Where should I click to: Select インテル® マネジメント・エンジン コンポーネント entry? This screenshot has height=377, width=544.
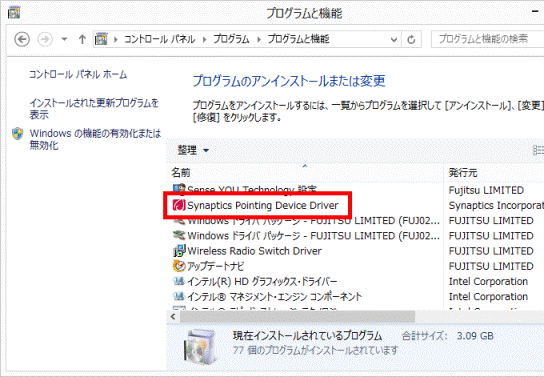click(x=274, y=297)
